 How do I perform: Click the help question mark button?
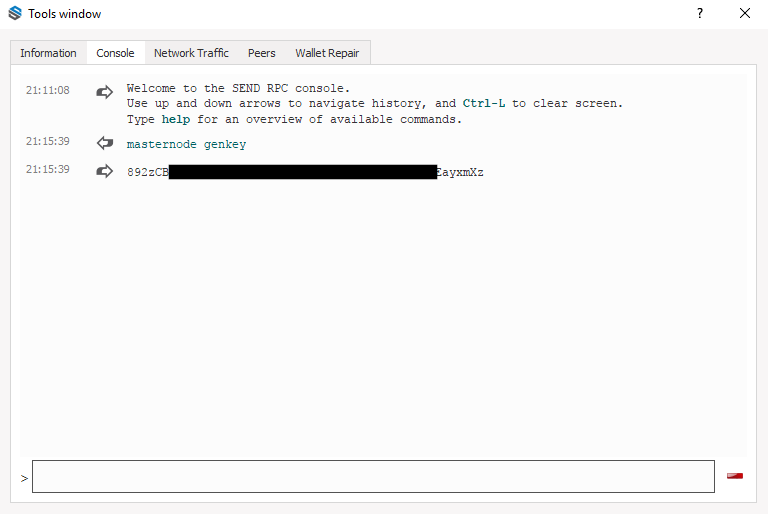tap(700, 13)
